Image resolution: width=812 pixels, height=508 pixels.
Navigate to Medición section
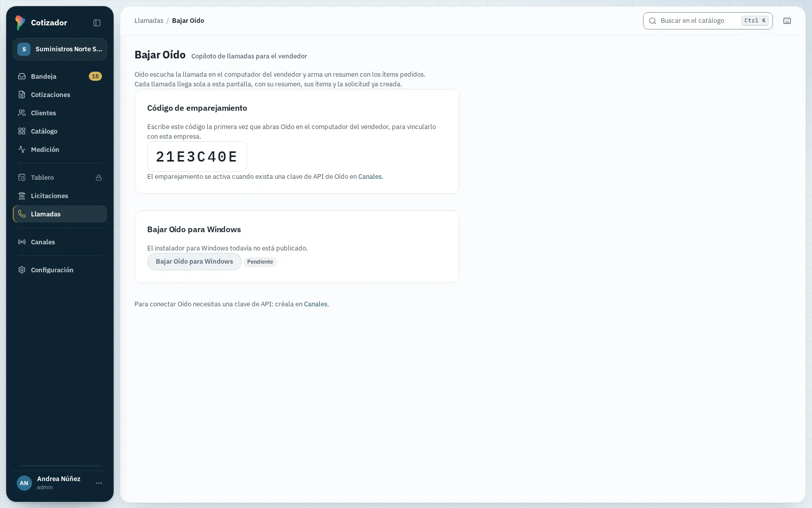tap(60, 149)
